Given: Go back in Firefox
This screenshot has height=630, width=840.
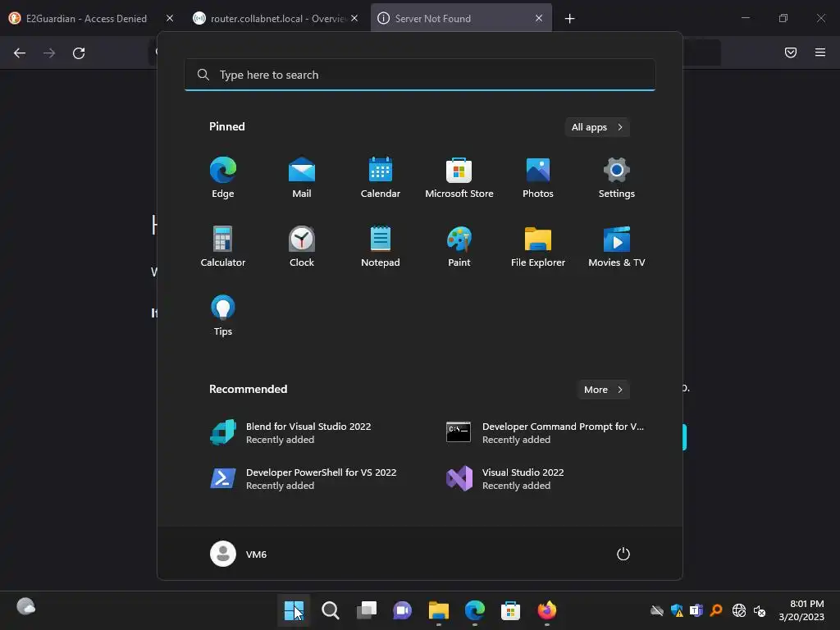Looking at the screenshot, I should click(20, 52).
